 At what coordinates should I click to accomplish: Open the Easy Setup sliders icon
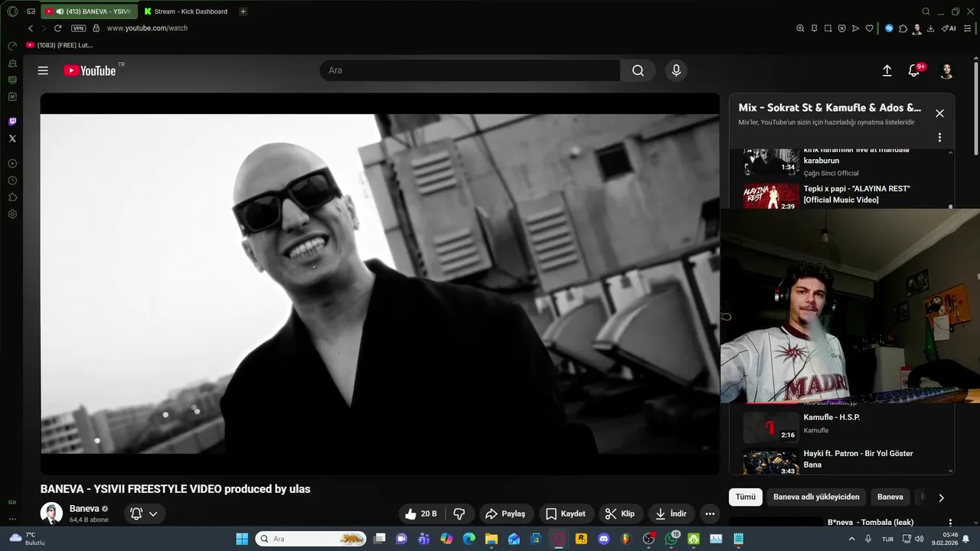coord(967,28)
